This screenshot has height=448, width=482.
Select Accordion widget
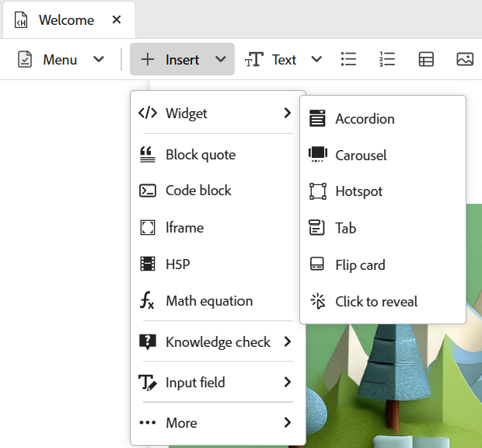(365, 119)
